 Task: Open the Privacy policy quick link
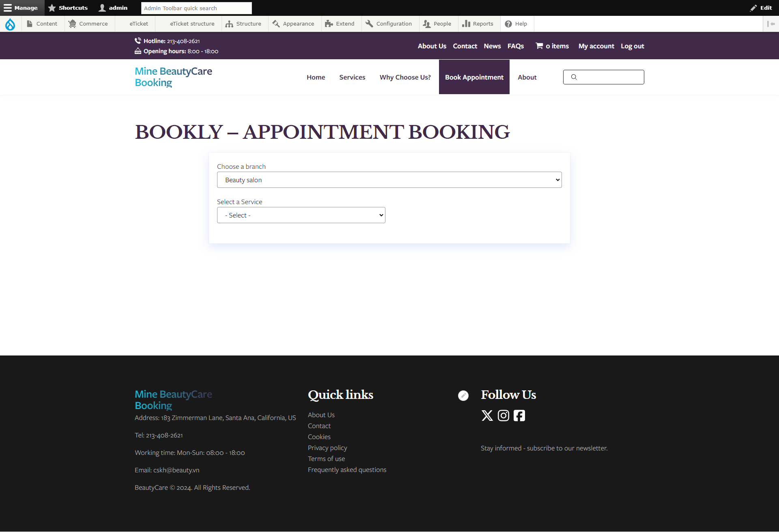327,448
